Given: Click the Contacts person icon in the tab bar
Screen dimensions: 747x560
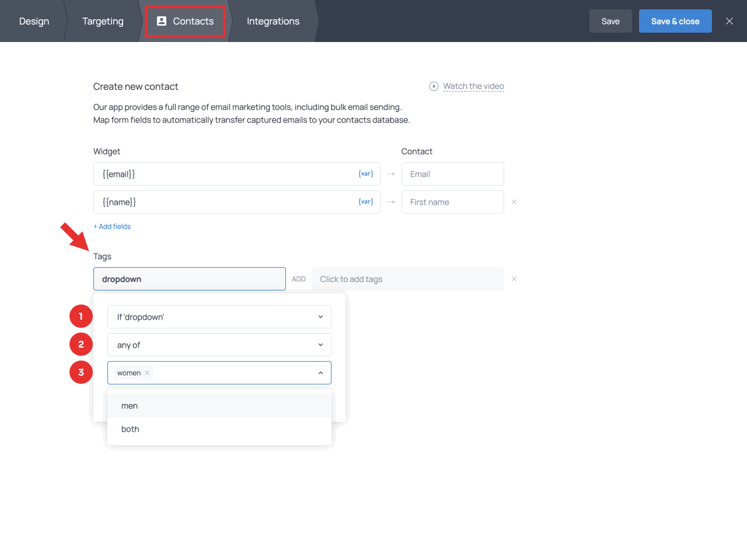Looking at the screenshot, I should tap(162, 20).
